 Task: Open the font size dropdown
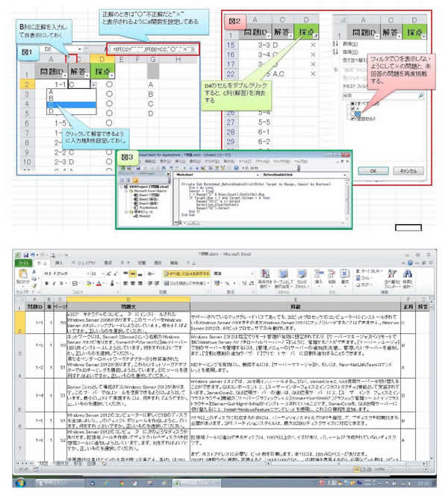coord(103,273)
